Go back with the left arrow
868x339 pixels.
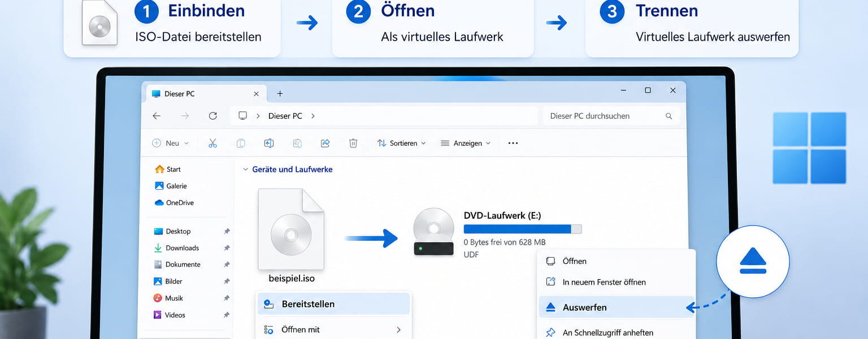tap(157, 116)
